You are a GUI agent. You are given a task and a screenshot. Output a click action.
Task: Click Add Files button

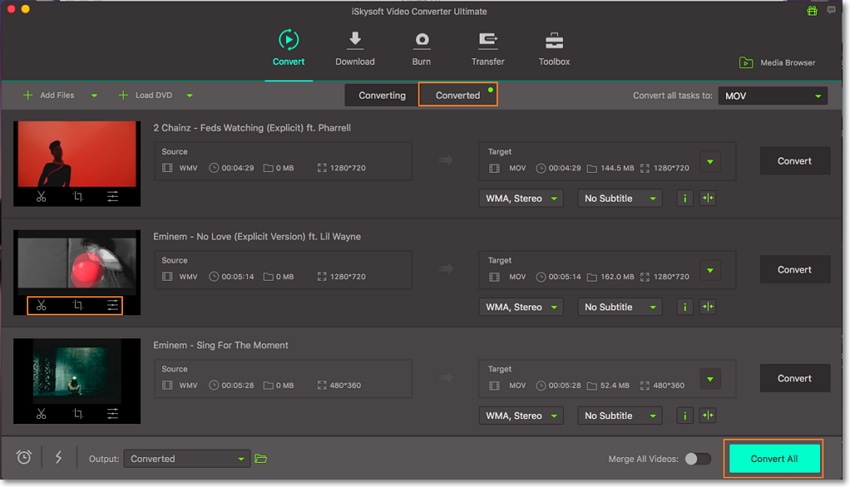click(49, 95)
